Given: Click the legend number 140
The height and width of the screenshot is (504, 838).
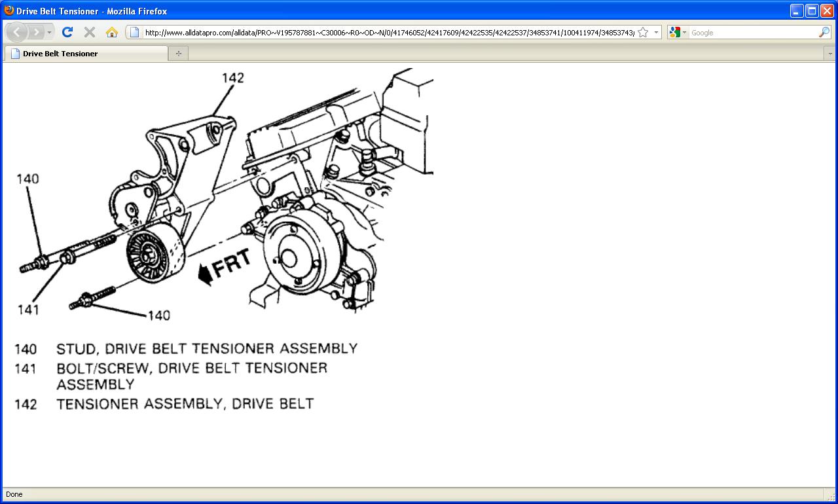Looking at the screenshot, I should (26, 348).
